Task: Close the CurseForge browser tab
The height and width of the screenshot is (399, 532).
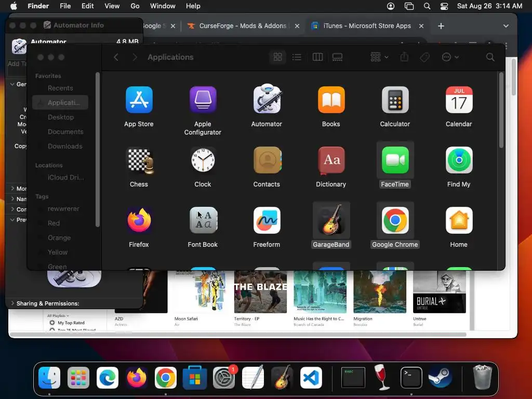Action: tap(297, 26)
